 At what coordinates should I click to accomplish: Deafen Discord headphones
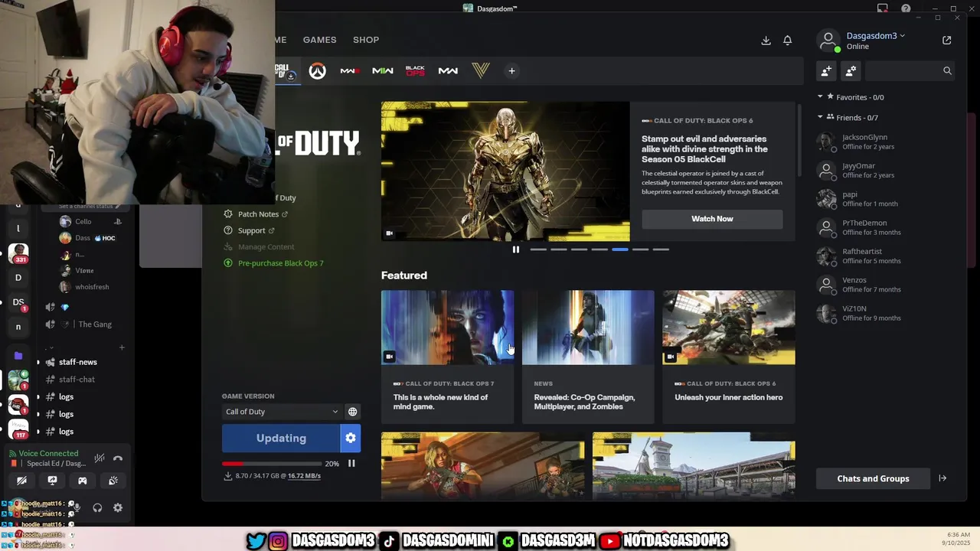pos(97,507)
